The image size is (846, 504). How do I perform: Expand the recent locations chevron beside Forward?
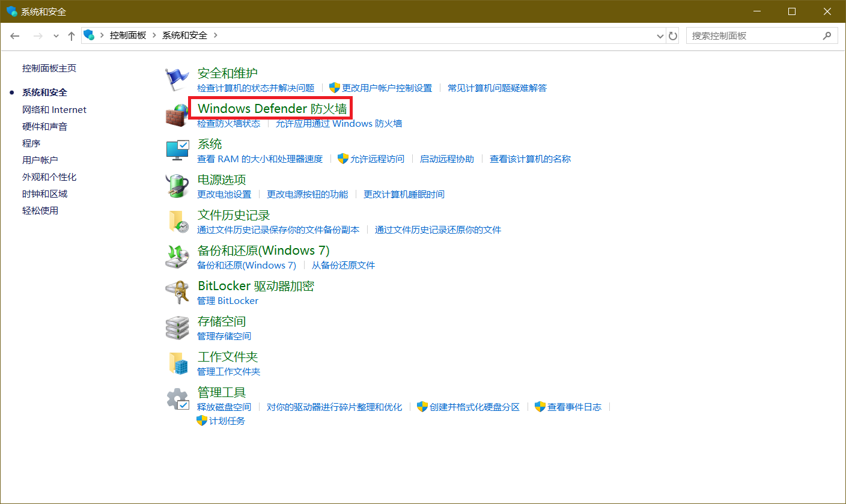(56, 36)
